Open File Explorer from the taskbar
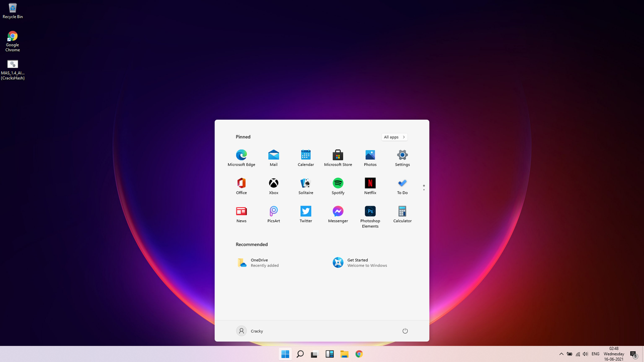 point(344,354)
